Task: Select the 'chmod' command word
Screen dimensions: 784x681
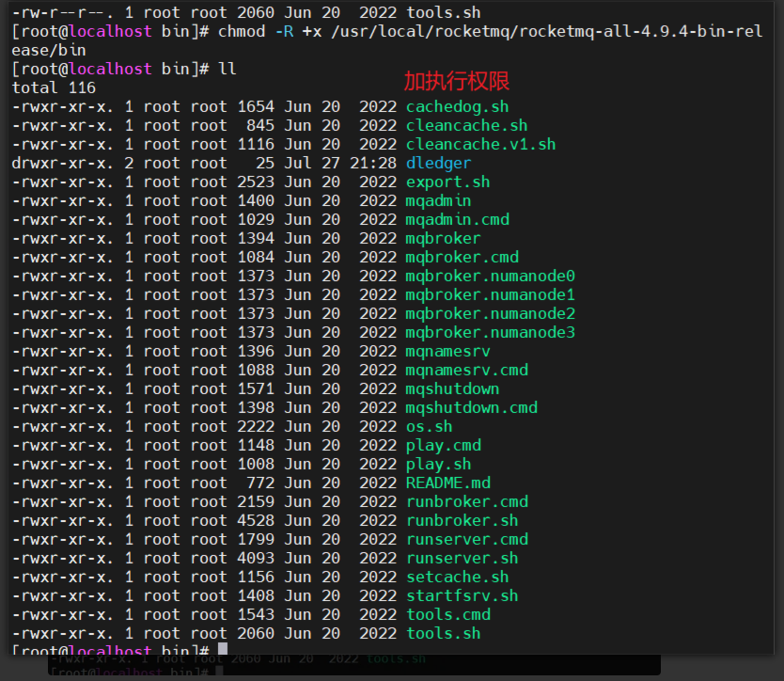Action: coord(242,32)
